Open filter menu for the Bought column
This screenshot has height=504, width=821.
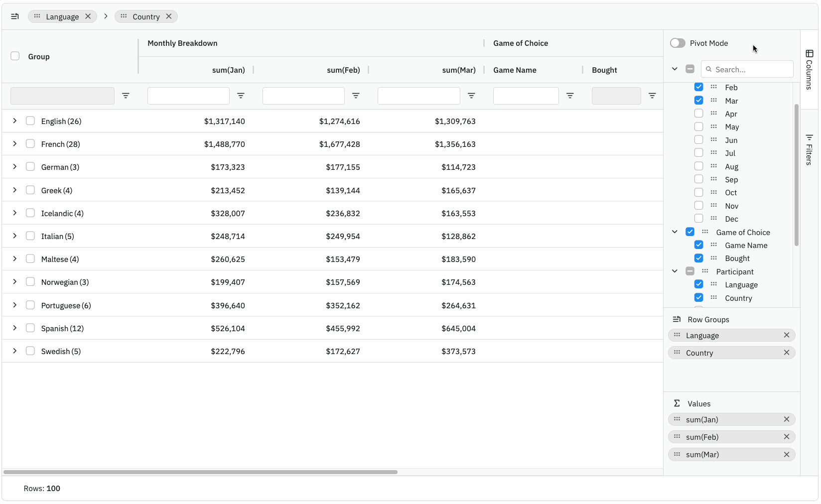click(653, 96)
